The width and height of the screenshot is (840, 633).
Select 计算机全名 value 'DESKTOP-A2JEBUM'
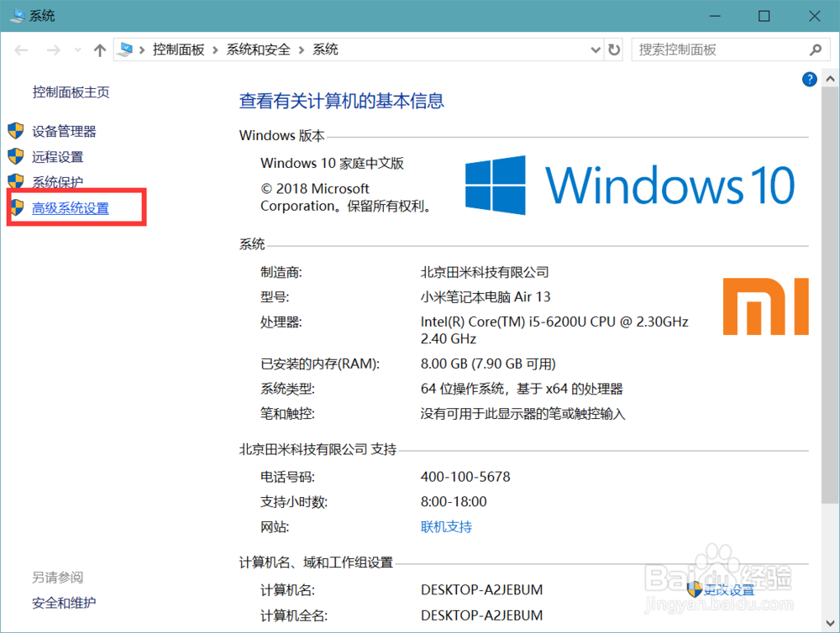(481, 616)
